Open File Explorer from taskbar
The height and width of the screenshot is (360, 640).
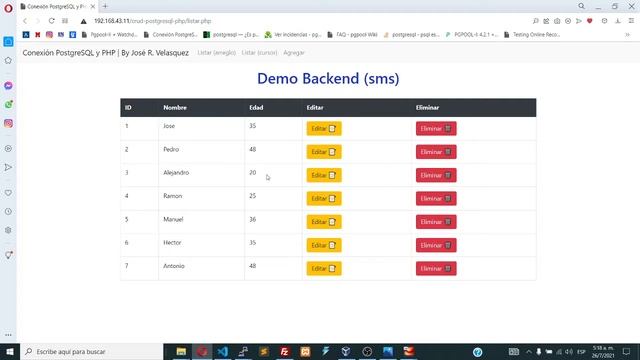tap(181, 351)
